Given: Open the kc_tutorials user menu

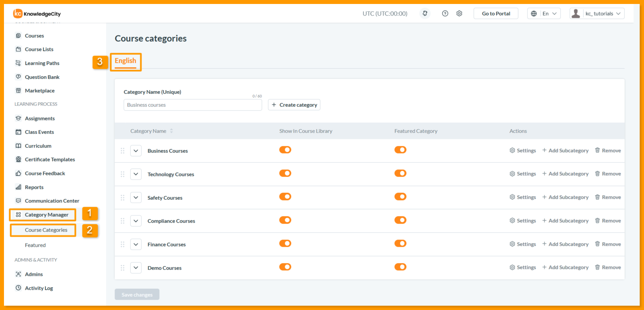Looking at the screenshot, I should click(x=597, y=14).
